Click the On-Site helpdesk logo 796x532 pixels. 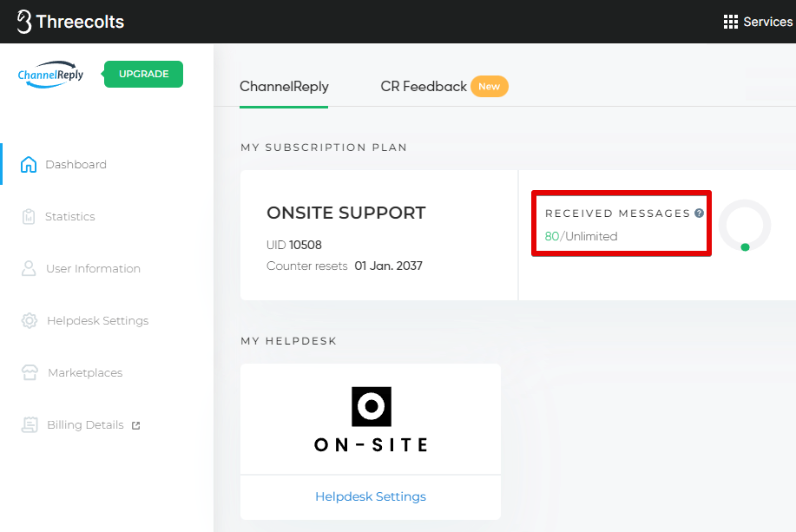coord(372,419)
